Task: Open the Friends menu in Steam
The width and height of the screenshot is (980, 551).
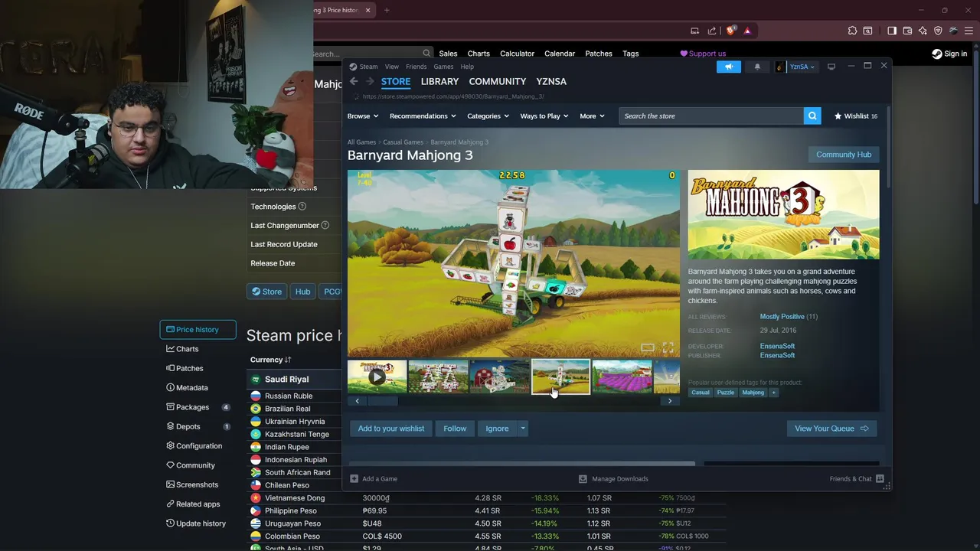Action: [x=416, y=67]
